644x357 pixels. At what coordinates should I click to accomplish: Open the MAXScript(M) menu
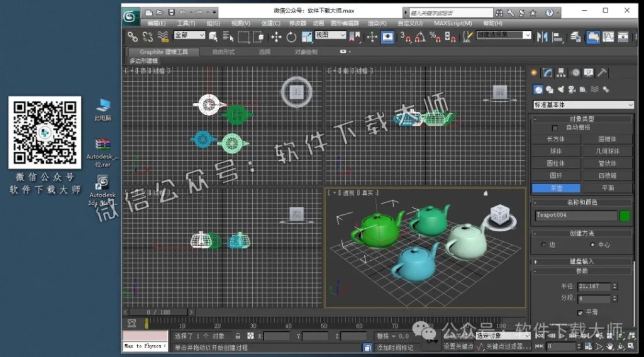453,23
